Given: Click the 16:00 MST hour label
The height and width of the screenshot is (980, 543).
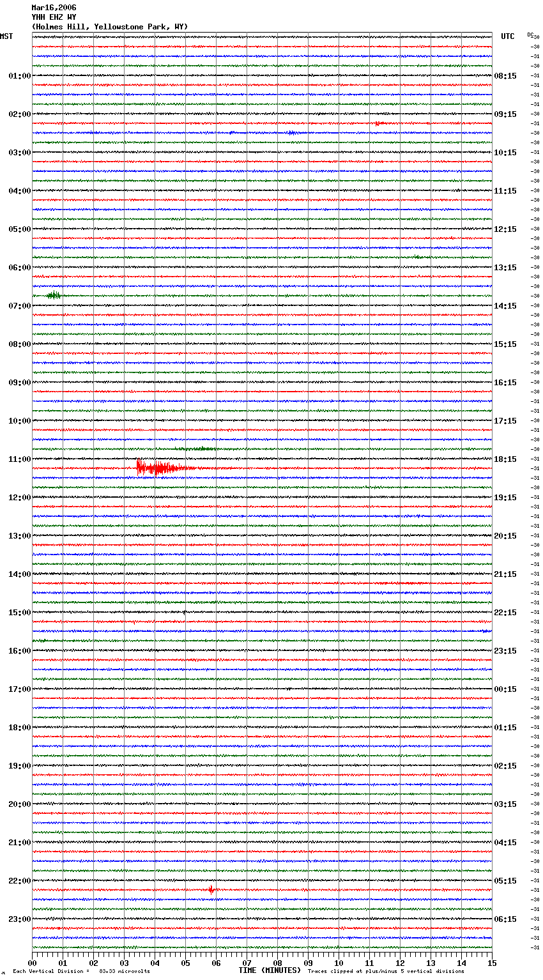Looking at the screenshot, I should click(20, 651).
